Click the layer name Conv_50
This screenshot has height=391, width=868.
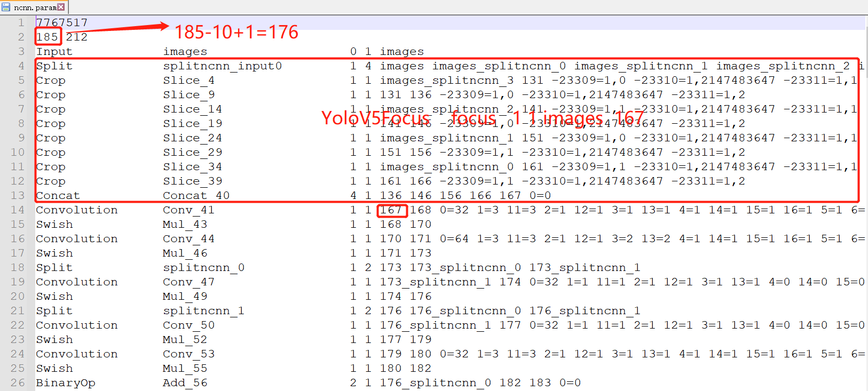tap(189, 325)
